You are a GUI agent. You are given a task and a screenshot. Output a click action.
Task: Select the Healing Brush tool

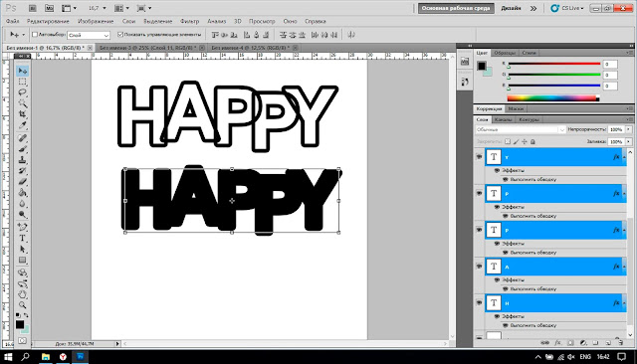[22, 138]
